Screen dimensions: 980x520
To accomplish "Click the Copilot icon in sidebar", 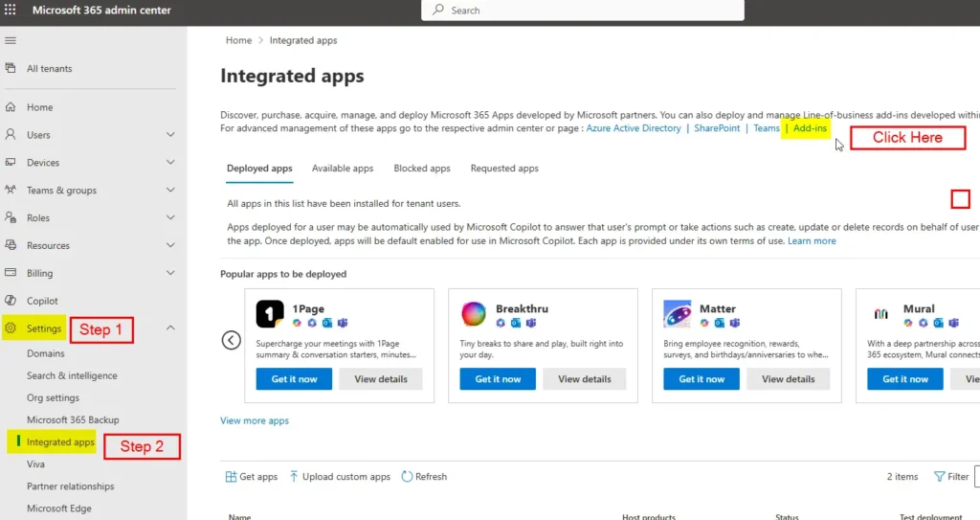I will pos(11,301).
